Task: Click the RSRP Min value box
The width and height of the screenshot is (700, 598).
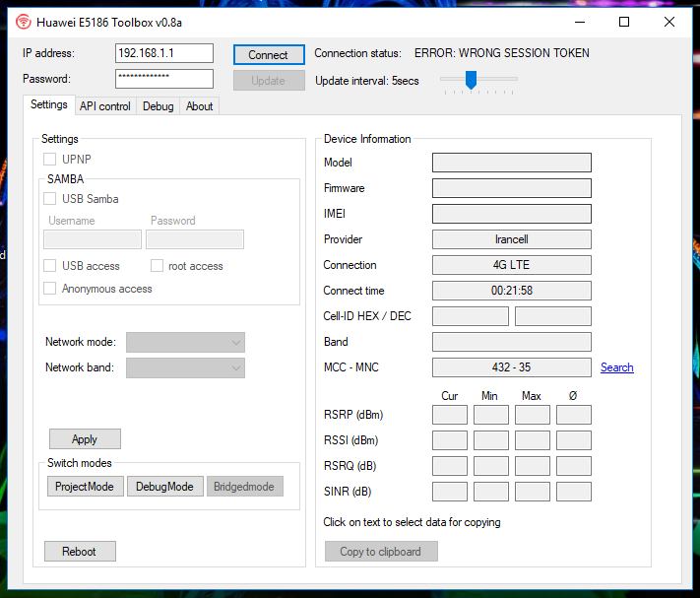Action: (x=491, y=415)
